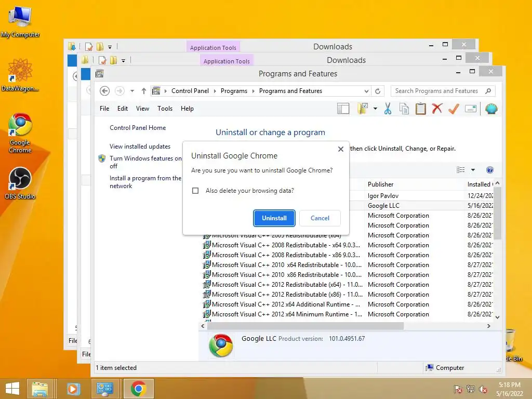Click OBS Studio desktop shortcut
Screen dimensions: 532x399
[20, 183]
